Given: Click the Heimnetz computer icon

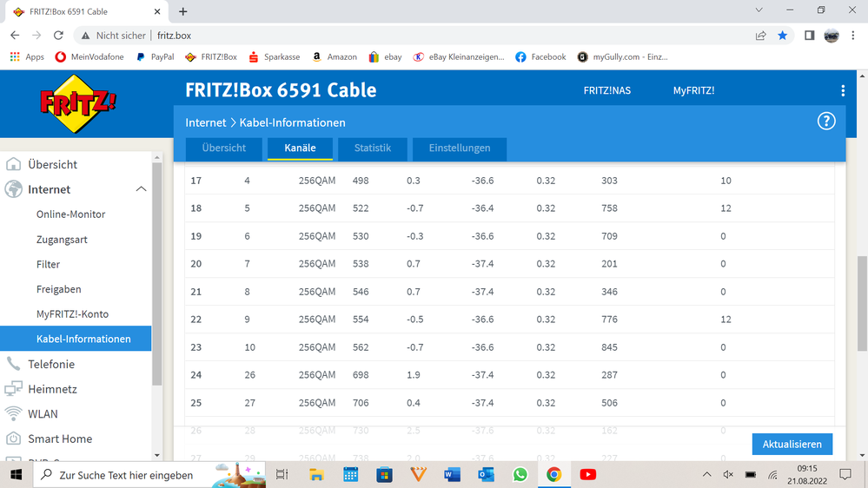Looking at the screenshot, I should pyautogui.click(x=13, y=389).
